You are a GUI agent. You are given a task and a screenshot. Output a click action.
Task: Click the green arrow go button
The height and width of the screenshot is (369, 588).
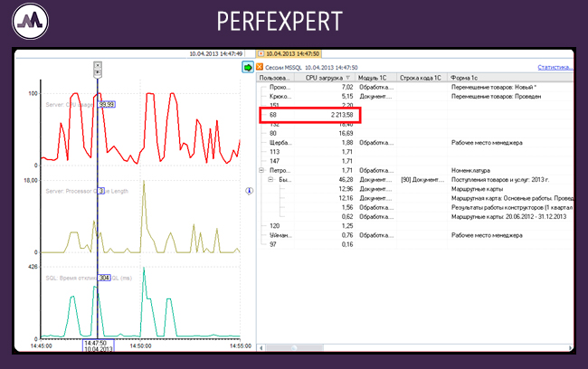click(248, 68)
